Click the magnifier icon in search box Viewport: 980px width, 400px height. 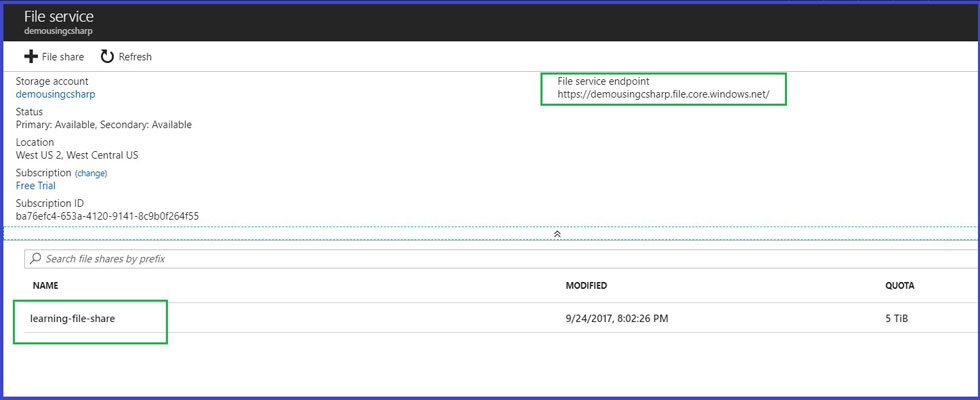coord(36,259)
